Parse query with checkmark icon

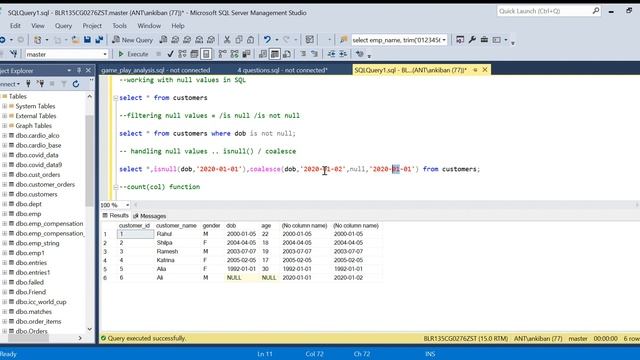[x=170, y=54]
